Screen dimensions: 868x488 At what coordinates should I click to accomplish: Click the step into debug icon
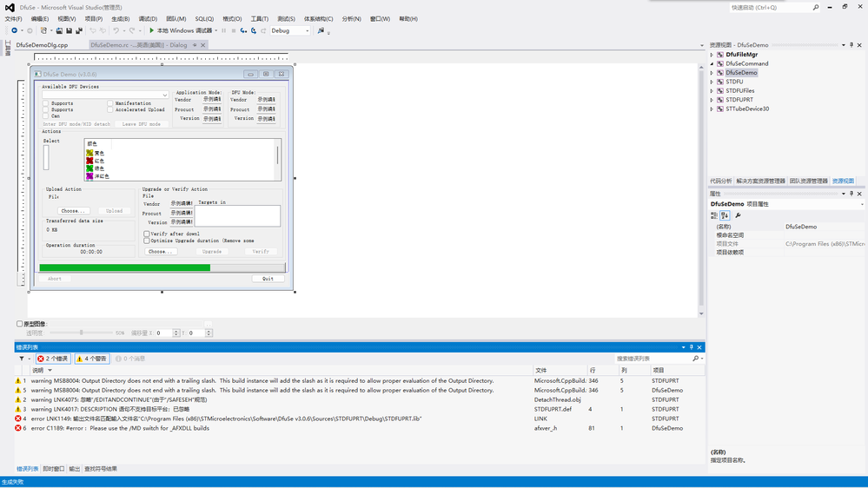point(243,30)
